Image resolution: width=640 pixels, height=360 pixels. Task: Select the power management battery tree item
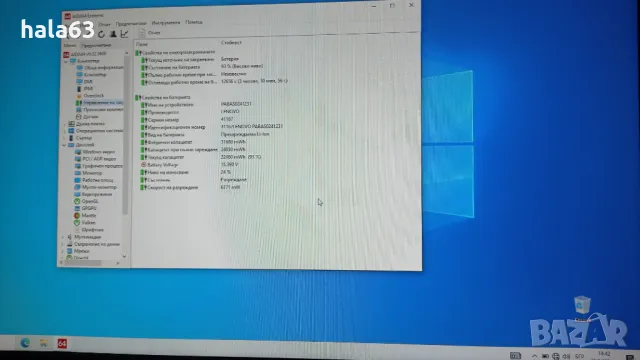click(100, 103)
